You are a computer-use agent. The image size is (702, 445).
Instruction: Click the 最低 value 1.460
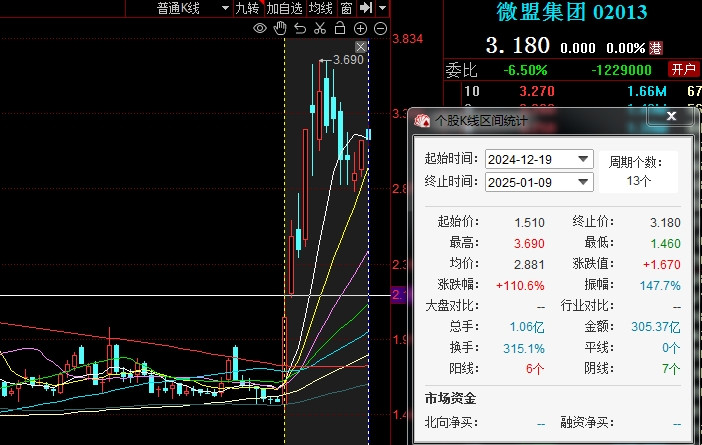665,244
